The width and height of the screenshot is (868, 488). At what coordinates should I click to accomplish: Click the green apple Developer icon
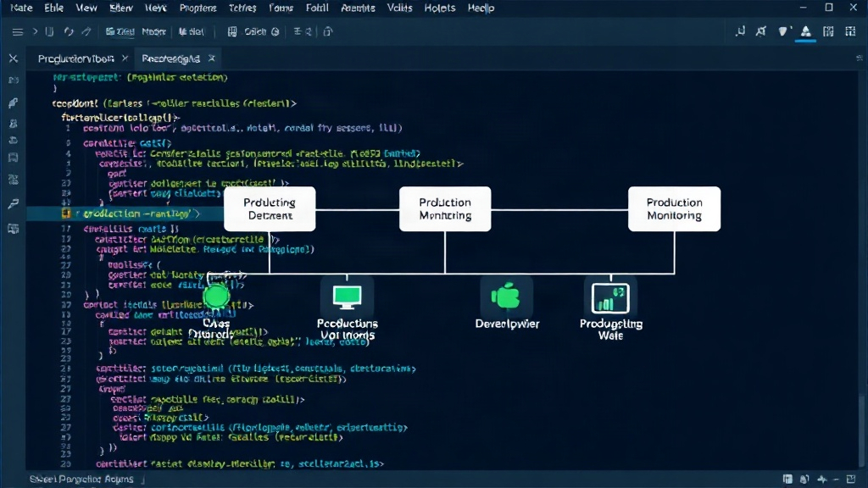point(506,296)
